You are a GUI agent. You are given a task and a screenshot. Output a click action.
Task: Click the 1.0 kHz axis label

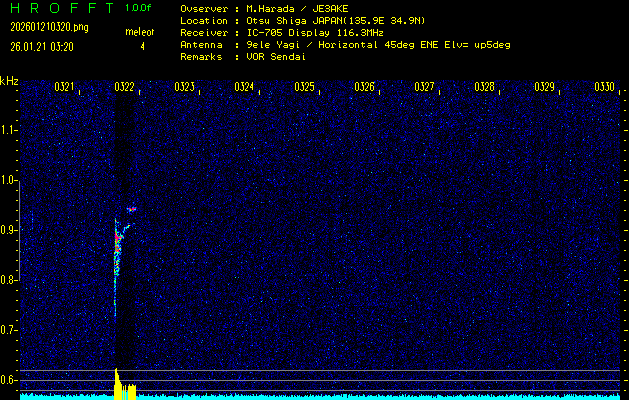[x=10, y=180]
